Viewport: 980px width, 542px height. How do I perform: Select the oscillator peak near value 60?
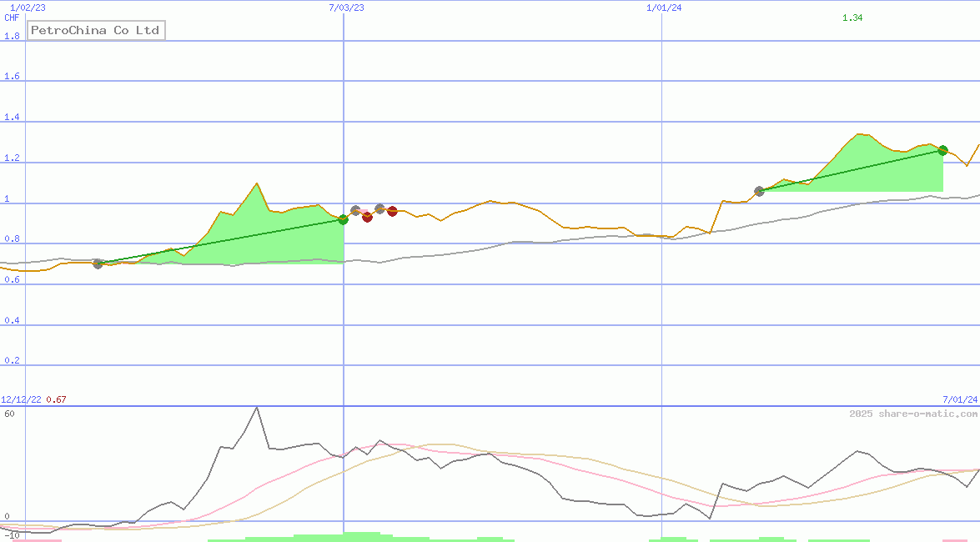pos(257,408)
